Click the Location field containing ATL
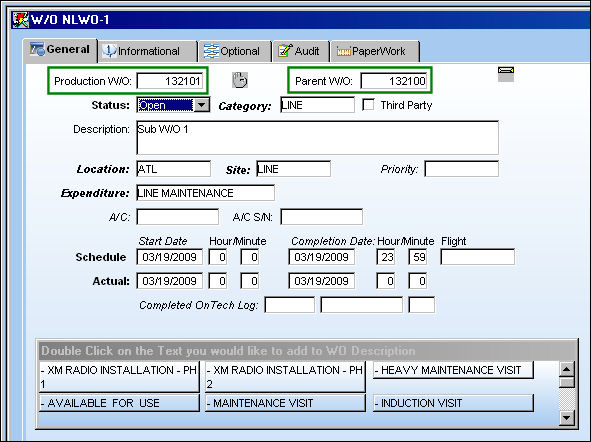The width and height of the screenshot is (591, 442). coord(173,169)
